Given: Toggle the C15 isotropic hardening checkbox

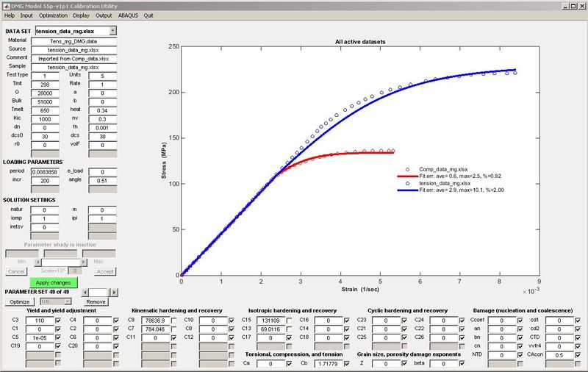Looking at the screenshot, I should [289, 321].
